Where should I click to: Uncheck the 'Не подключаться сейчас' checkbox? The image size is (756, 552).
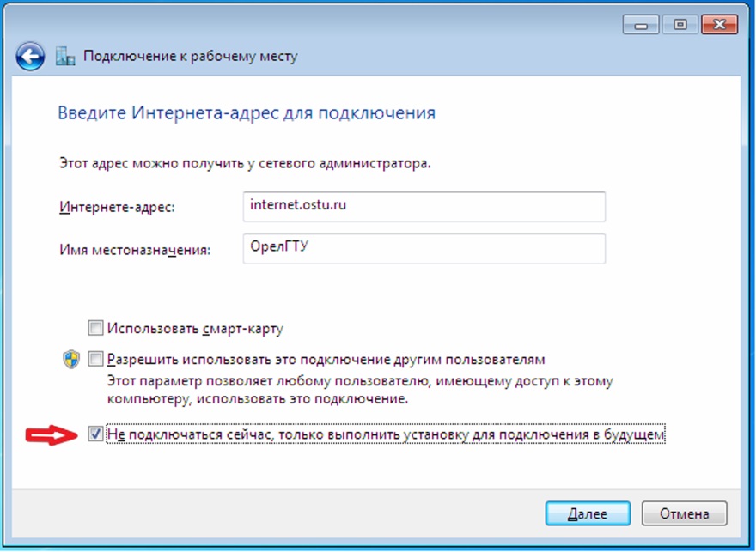coord(96,435)
